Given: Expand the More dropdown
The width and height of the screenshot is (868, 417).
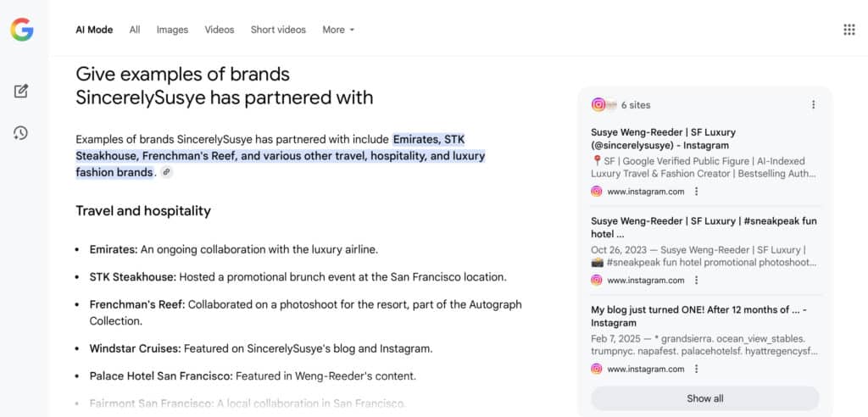Looking at the screenshot, I should click(x=338, y=30).
